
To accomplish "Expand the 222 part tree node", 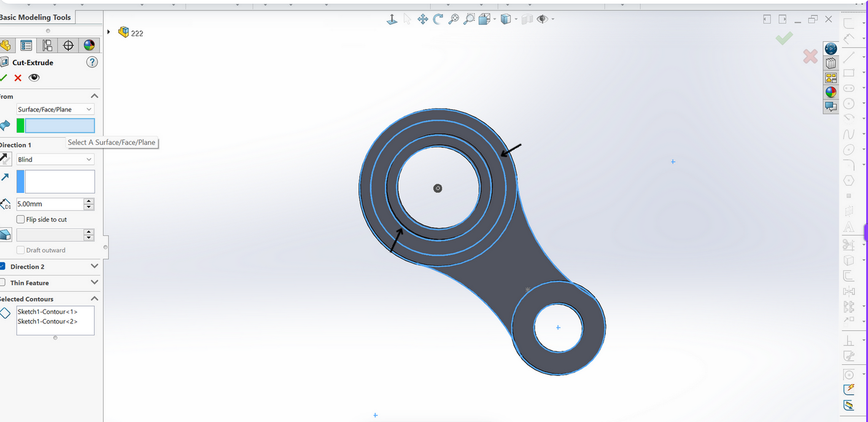I will 109,32.
